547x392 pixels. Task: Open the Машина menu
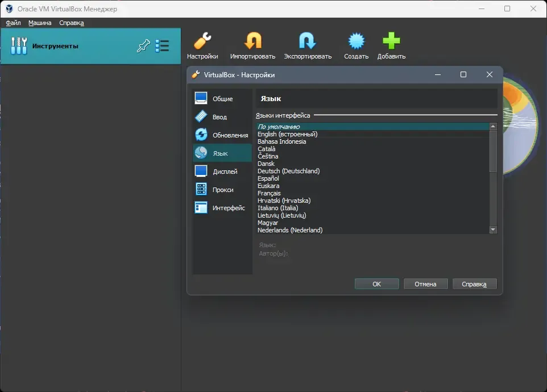[x=40, y=23]
